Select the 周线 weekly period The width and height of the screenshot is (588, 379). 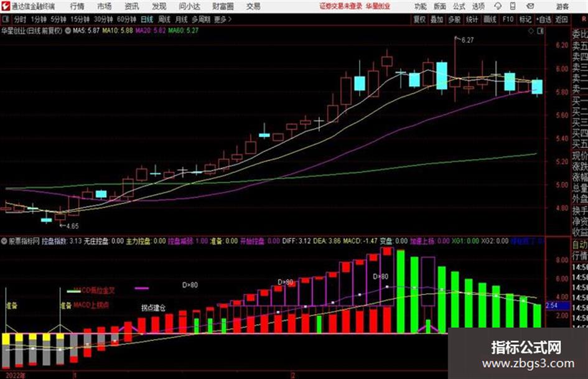point(164,19)
